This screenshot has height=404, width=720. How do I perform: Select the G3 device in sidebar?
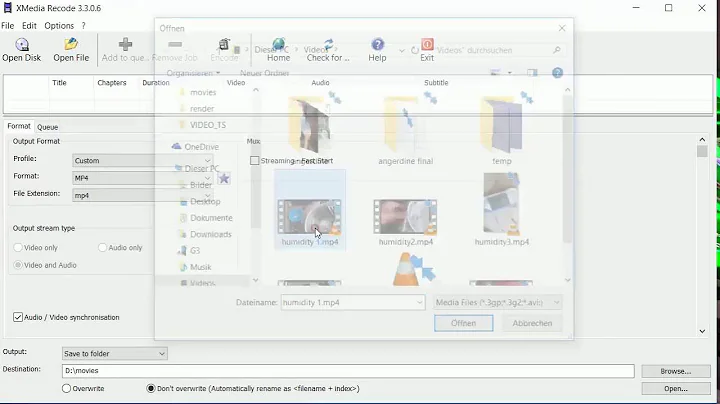190,251
